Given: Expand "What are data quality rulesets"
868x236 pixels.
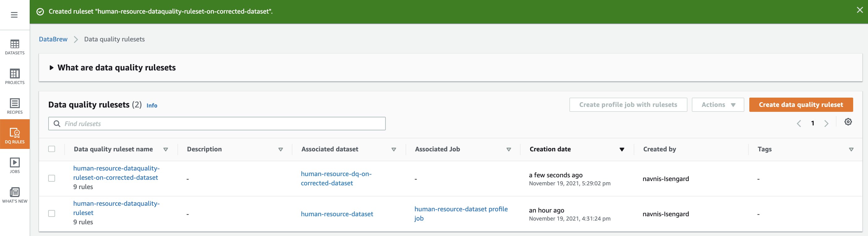Looking at the screenshot, I should [52, 68].
